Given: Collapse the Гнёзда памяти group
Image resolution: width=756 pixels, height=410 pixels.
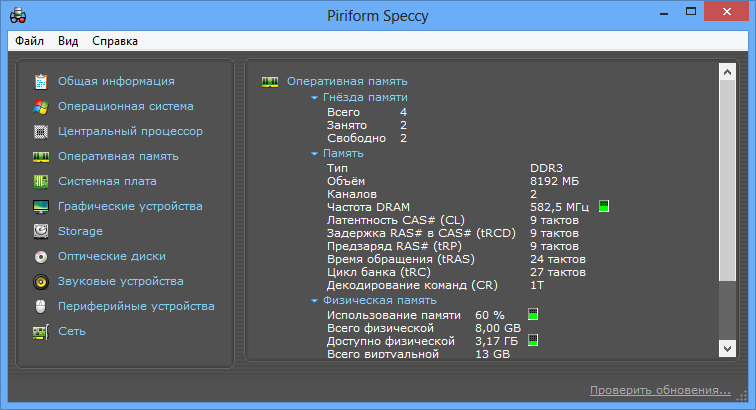Looking at the screenshot, I should tap(314, 98).
